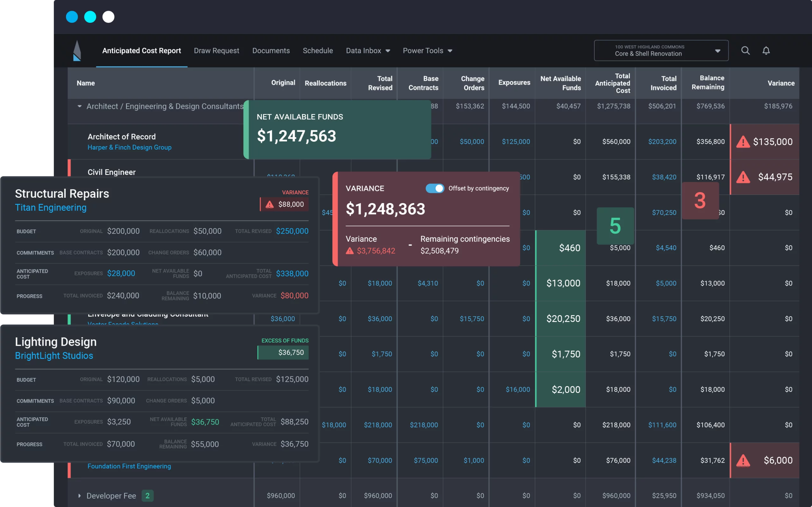Click the green 5 badge near Total Anticipated Cost

click(x=615, y=226)
